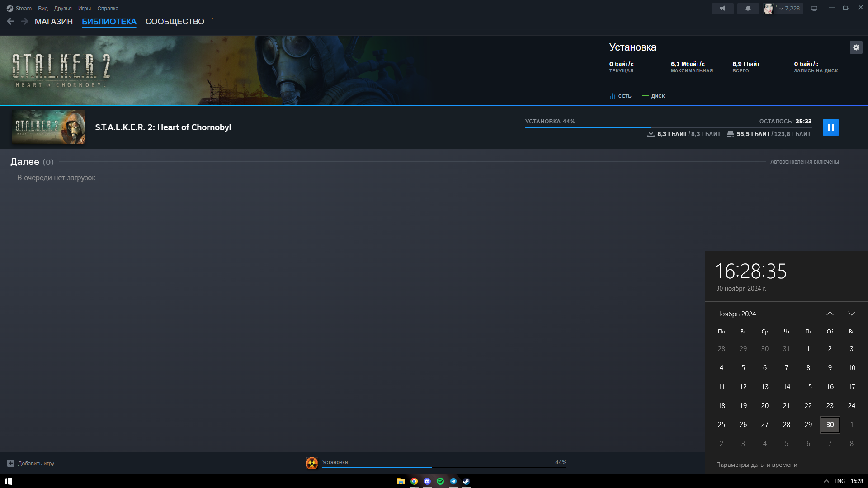This screenshot has width=868, height=488.
Task: Click the S.T.A.L.K.E.R. 2 installation progress bar
Action: pyautogui.click(x=668, y=127)
